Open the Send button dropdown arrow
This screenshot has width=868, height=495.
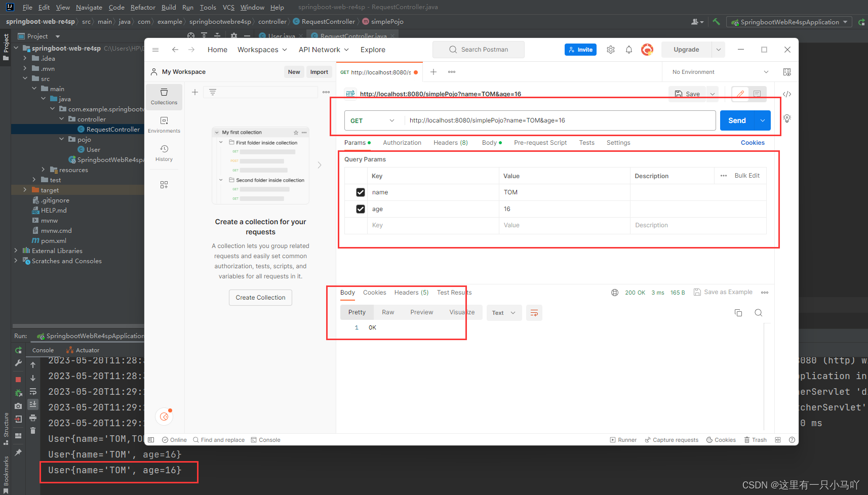click(x=763, y=120)
